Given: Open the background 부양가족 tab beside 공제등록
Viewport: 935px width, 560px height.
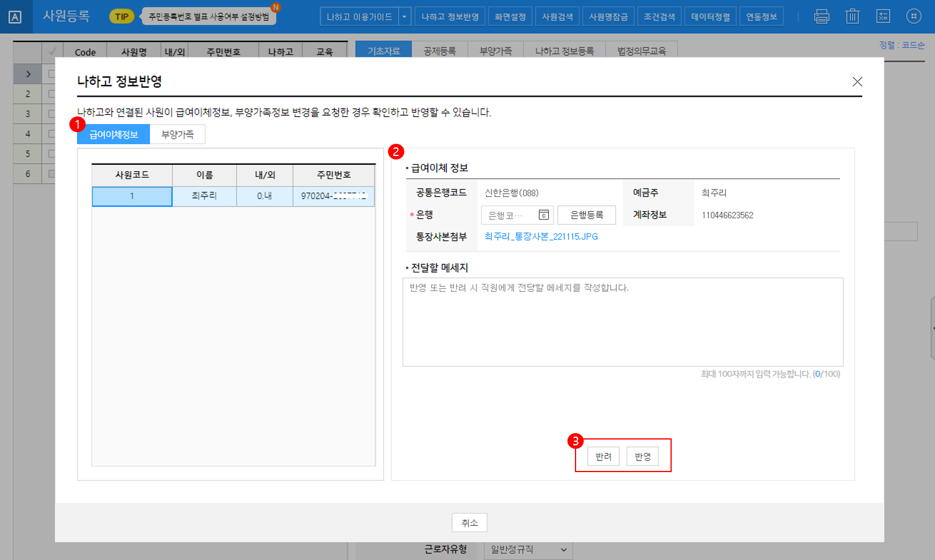Looking at the screenshot, I should [x=496, y=51].
